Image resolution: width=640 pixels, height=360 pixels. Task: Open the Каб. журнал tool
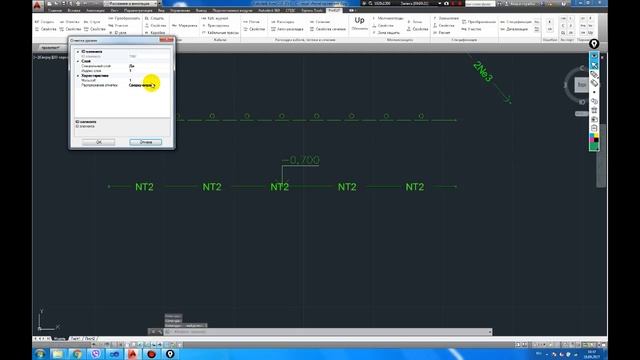(215, 18)
